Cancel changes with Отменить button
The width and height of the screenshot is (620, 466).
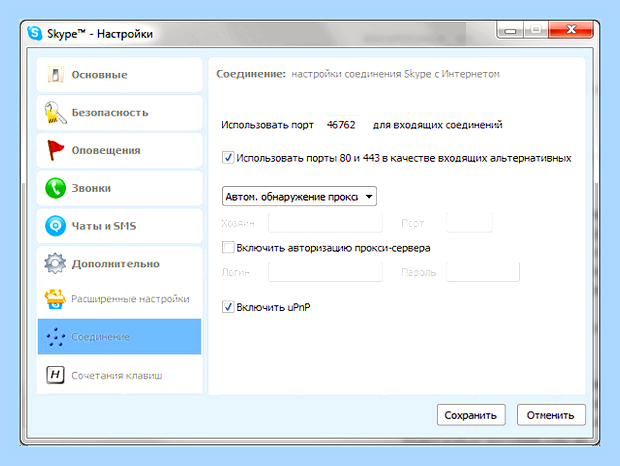[551, 415]
